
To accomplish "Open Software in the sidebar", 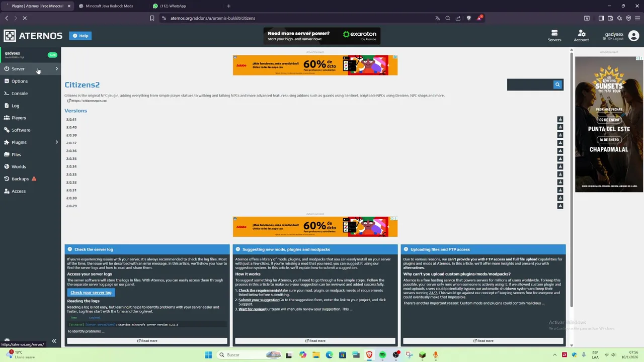I will (x=30, y=130).
